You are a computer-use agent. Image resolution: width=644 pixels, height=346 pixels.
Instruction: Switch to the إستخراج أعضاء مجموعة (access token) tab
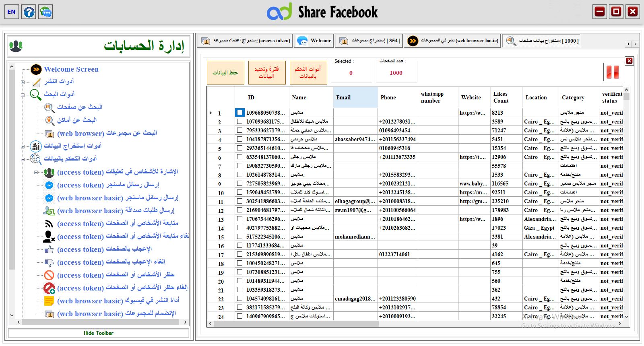pos(246,41)
